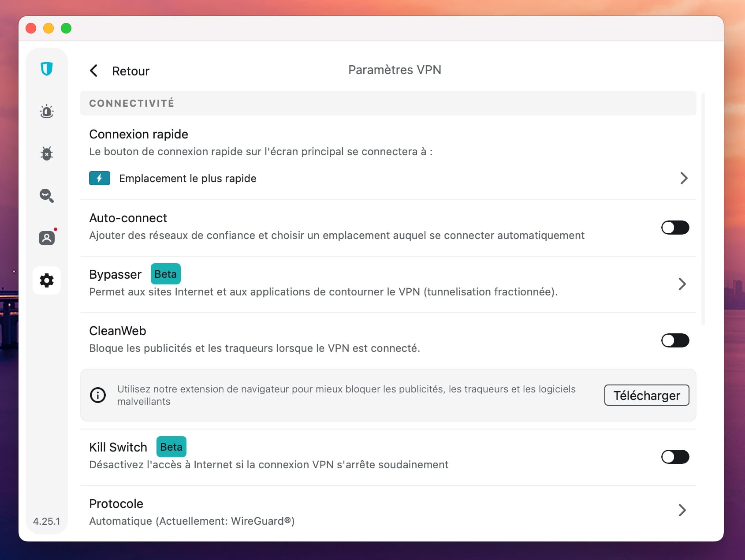Click the info circle icon

click(98, 395)
